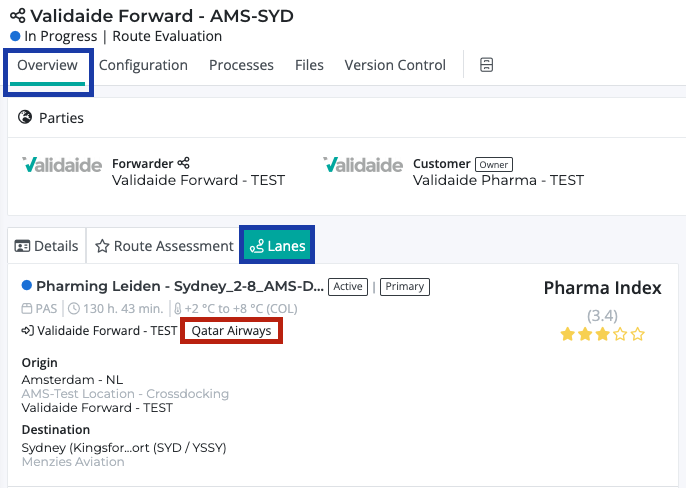Select the Lanes sub-tab
Viewport: 686px width, 488px height.
click(x=277, y=246)
